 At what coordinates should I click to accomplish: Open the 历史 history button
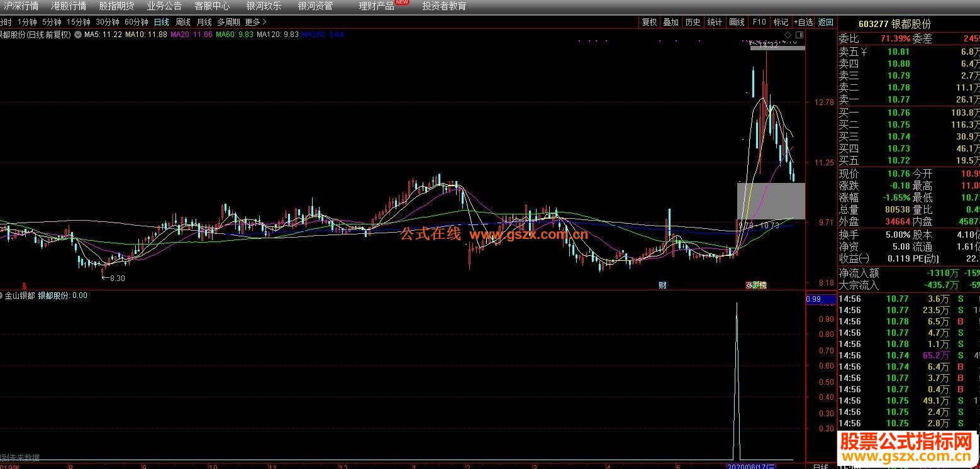[x=693, y=22]
